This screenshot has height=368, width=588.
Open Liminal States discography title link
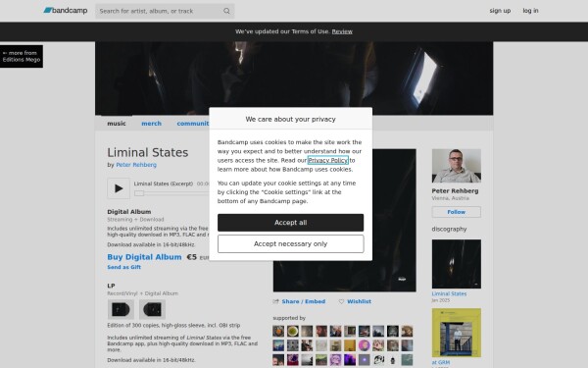pyautogui.click(x=449, y=293)
